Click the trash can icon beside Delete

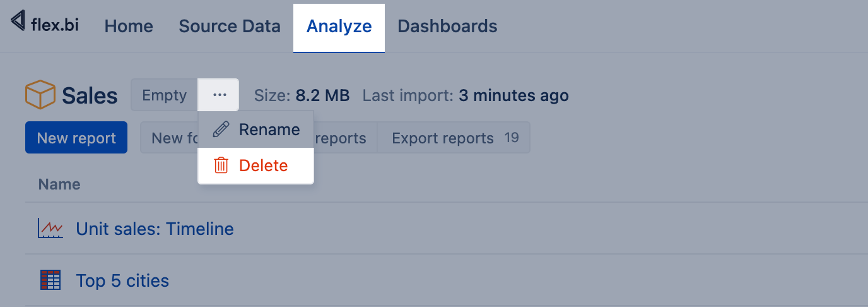(221, 166)
